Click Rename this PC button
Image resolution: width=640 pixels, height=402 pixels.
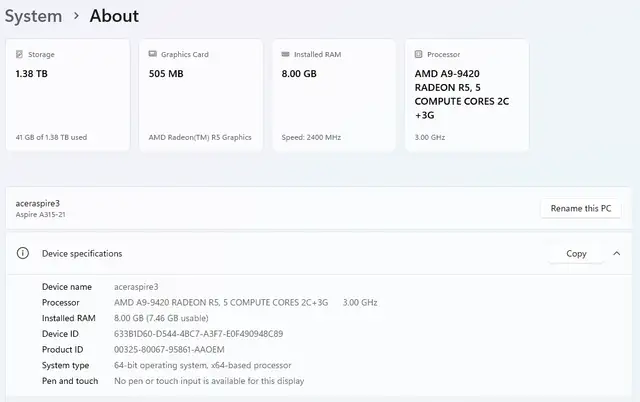click(x=581, y=209)
